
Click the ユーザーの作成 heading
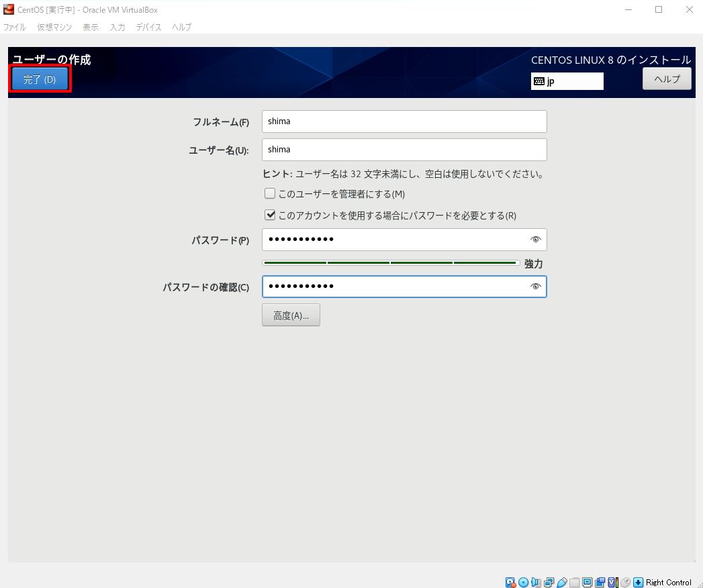click(52, 59)
